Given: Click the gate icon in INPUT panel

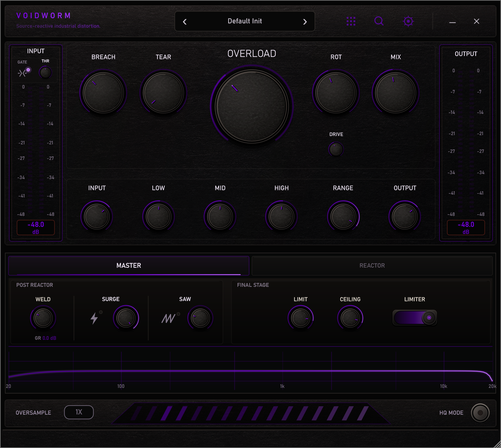Looking at the screenshot, I should [x=22, y=73].
